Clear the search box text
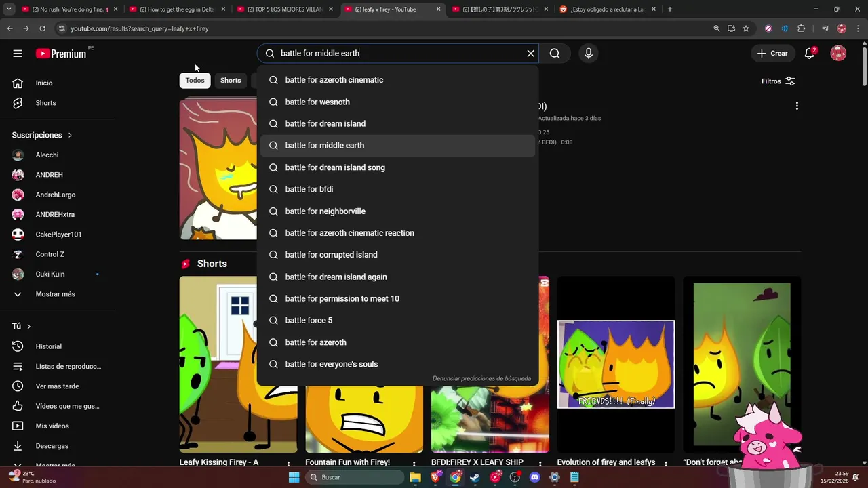 (531, 54)
